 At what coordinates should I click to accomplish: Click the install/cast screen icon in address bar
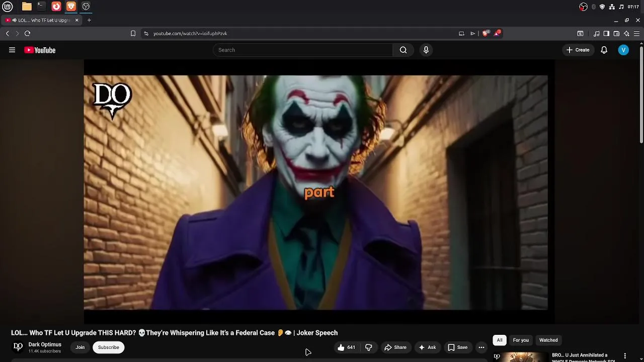[461, 33]
